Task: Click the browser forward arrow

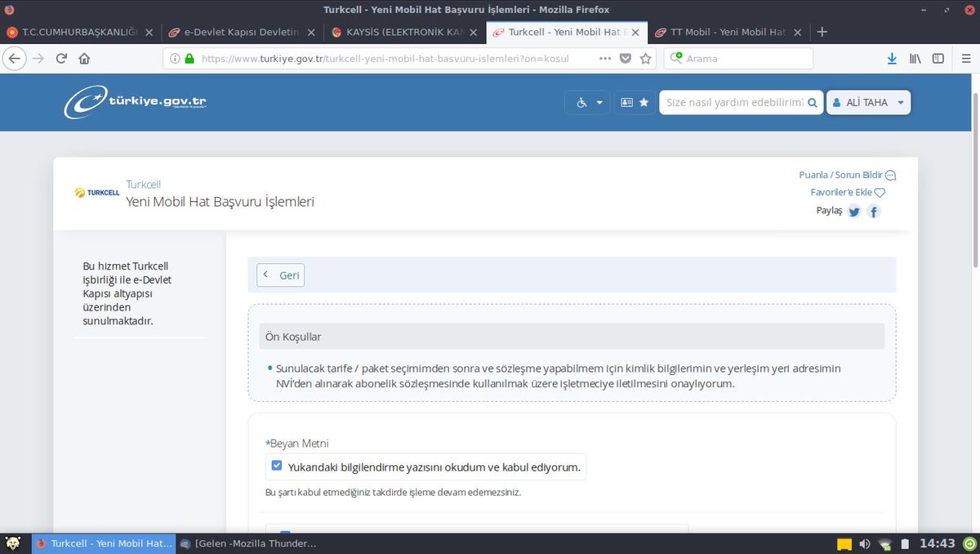Action: [38, 59]
